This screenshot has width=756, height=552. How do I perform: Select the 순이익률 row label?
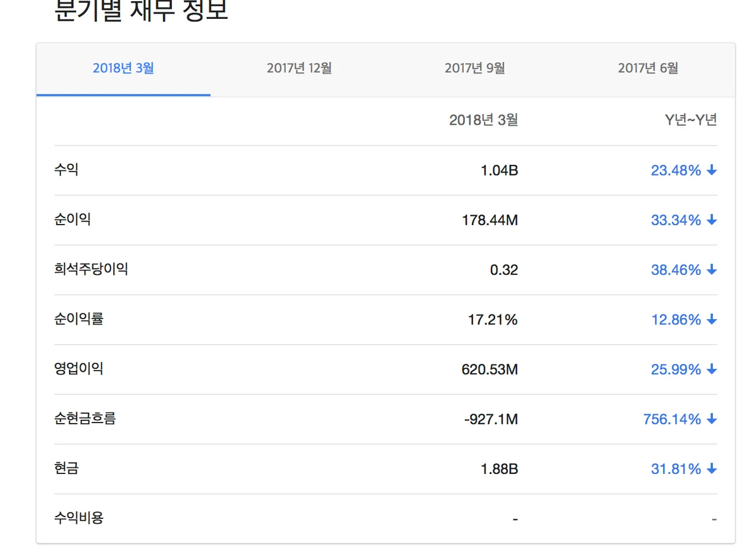[79, 319]
